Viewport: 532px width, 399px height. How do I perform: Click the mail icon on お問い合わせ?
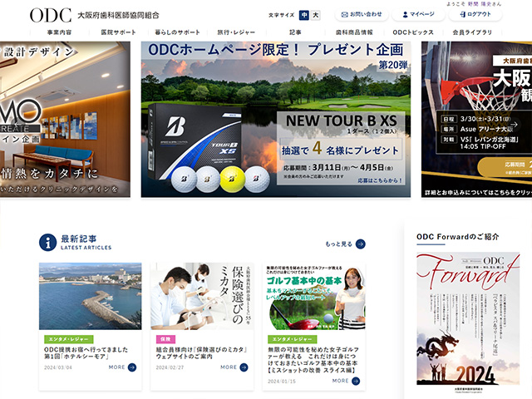[343, 15]
